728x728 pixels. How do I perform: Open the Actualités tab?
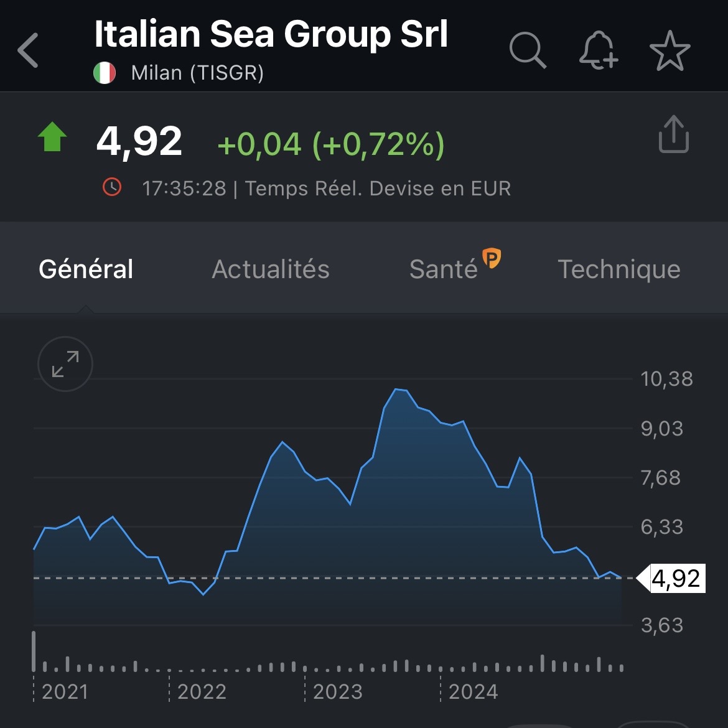click(271, 269)
